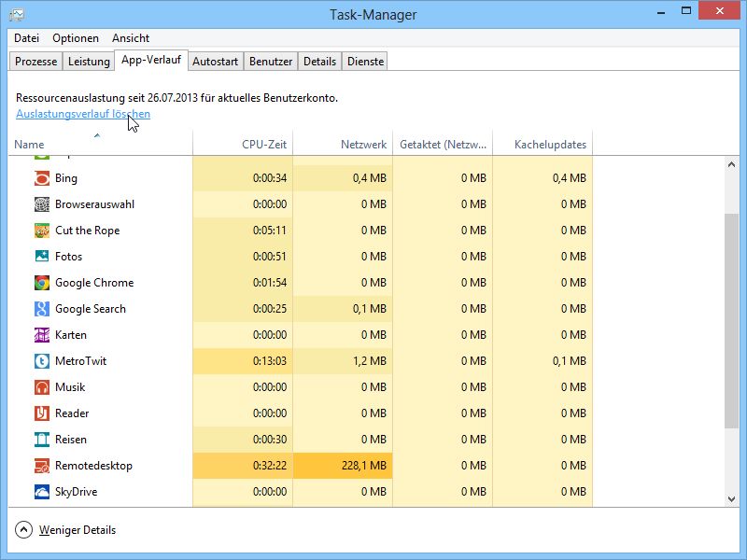
Task: Open the Details tab
Action: pyautogui.click(x=319, y=62)
